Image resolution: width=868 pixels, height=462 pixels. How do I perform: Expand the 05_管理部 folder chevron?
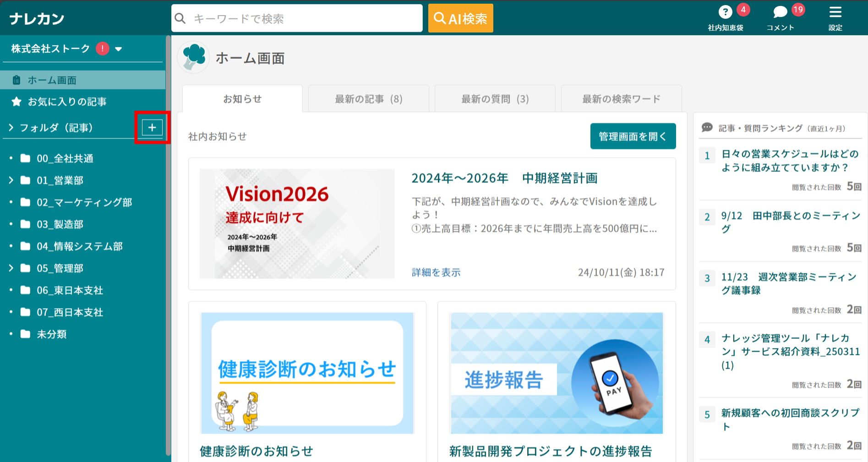pos(11,268)
